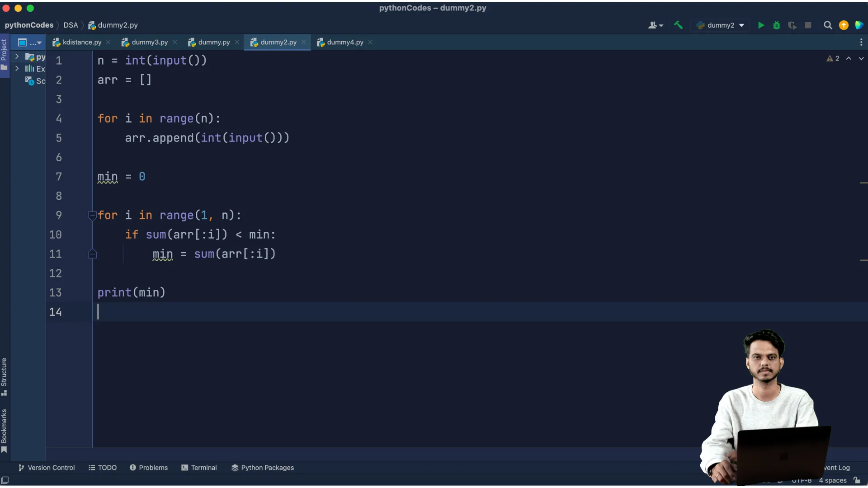Click the Run with Coverage icon
This screenshot has width=868, height=488.
(x=792, y=25)
